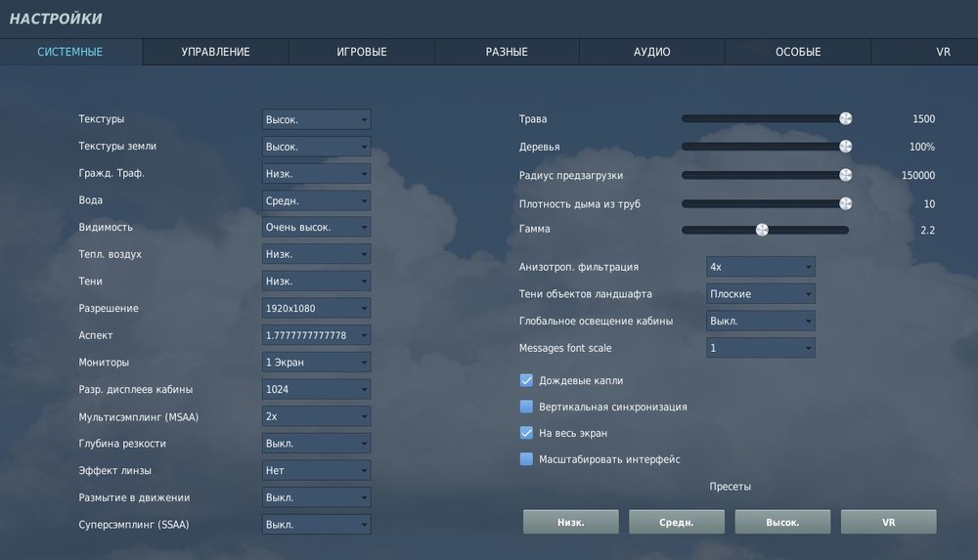Open Анизотроп. фильтрация dropdown

(760, 267)
